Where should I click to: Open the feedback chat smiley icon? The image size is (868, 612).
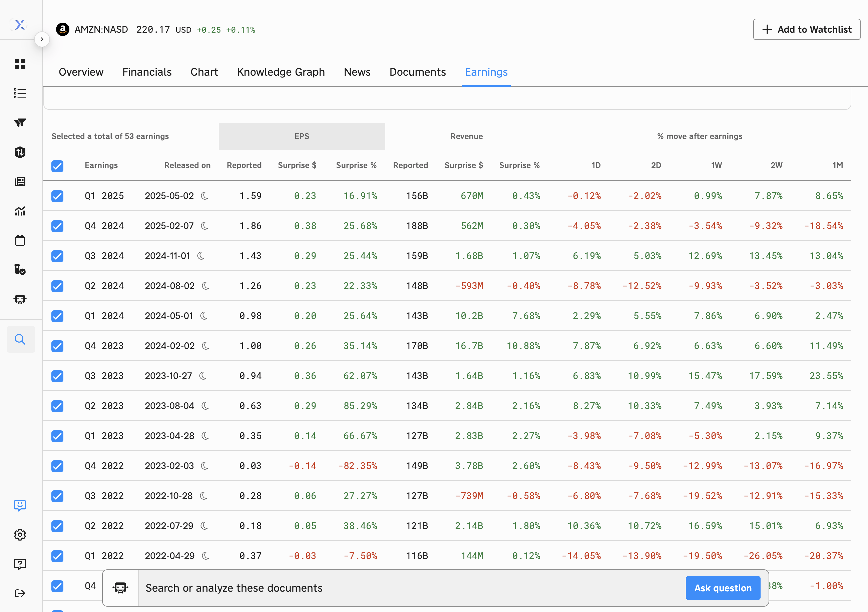point(20,505)
